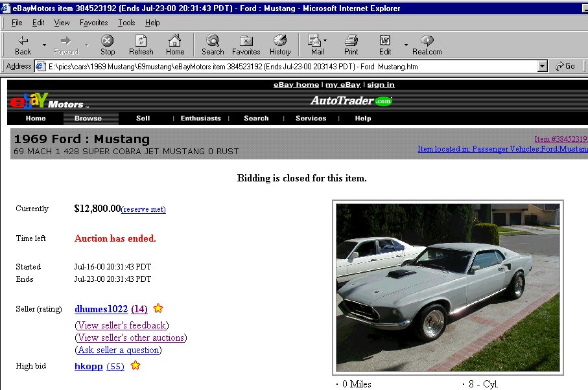Reload the page with Refresh icon
588x390 pixels.
[141, 40]
